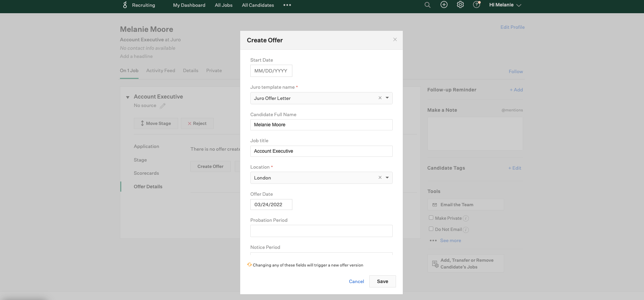
Task: Open the Location dropdown arrow
Action: 387,177
